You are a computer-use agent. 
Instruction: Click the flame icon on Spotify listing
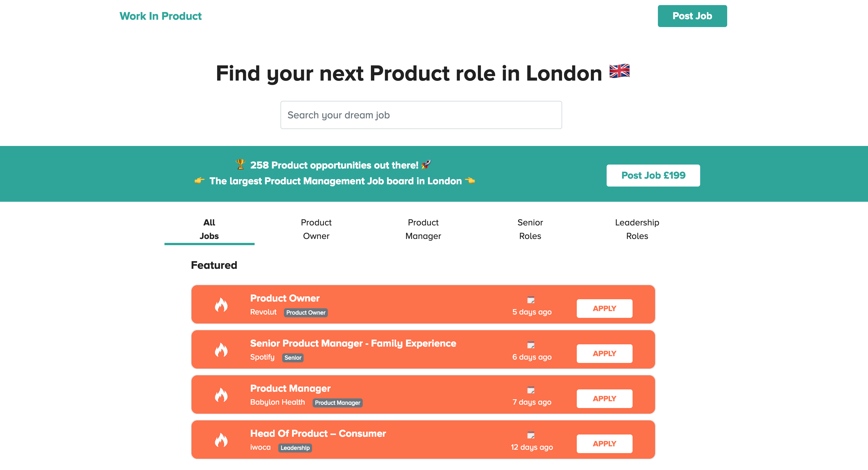221,350
